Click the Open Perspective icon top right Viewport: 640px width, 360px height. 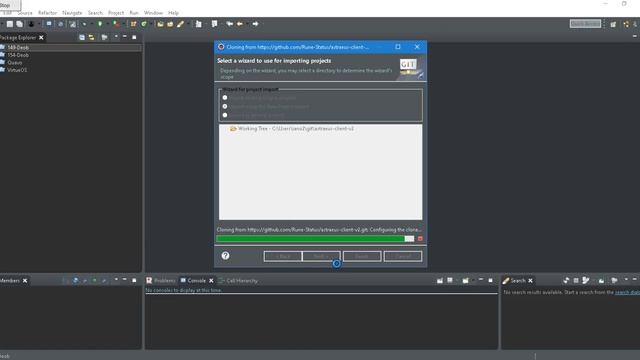pos(613,24)
